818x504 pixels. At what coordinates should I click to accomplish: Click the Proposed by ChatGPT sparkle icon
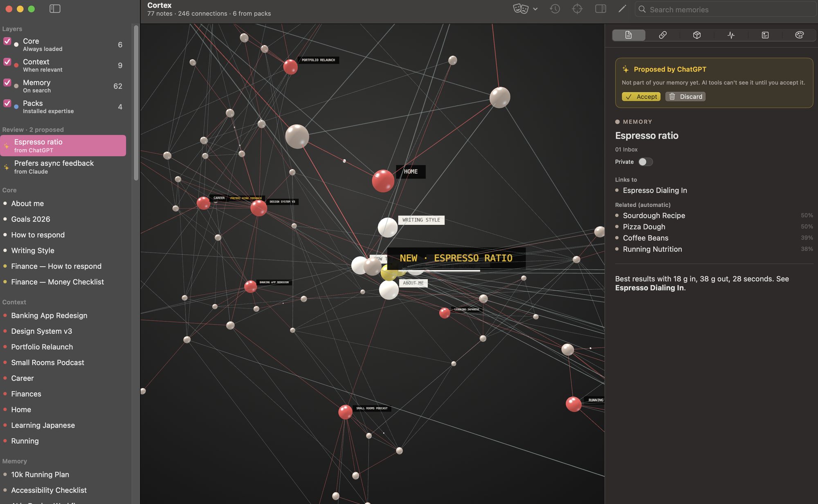[625, 69]
